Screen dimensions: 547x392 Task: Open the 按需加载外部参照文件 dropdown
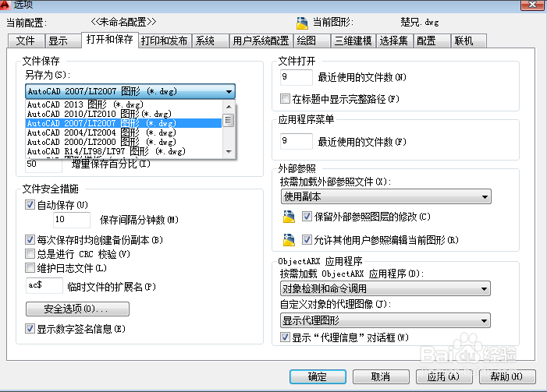click(x=385, y=196)
